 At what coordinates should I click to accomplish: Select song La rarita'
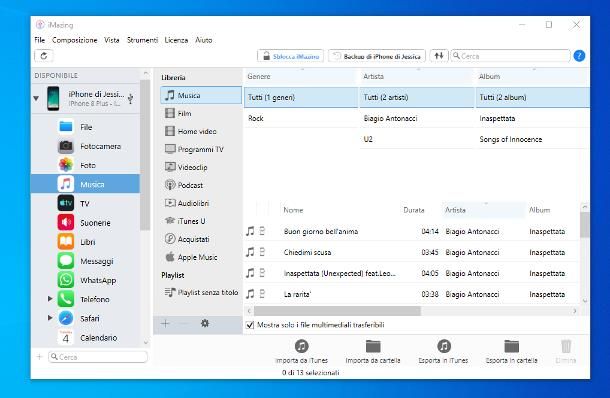412,295
